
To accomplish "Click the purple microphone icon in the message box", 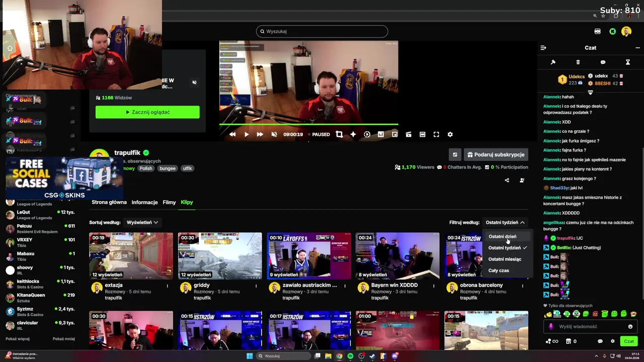I will [551, 326].
